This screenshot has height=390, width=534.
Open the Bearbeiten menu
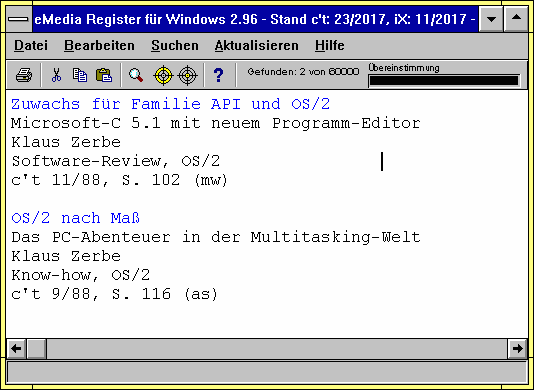point(99,46)
